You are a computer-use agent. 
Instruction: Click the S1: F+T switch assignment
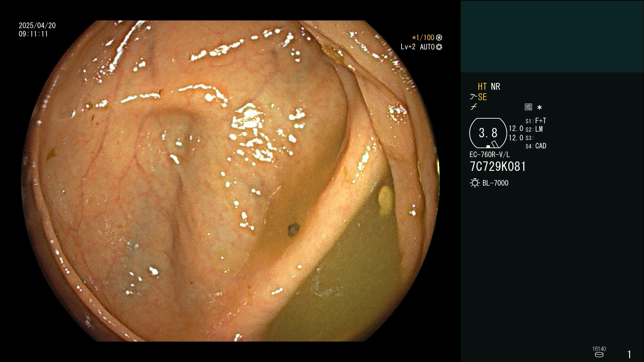(x=536, y=121)
